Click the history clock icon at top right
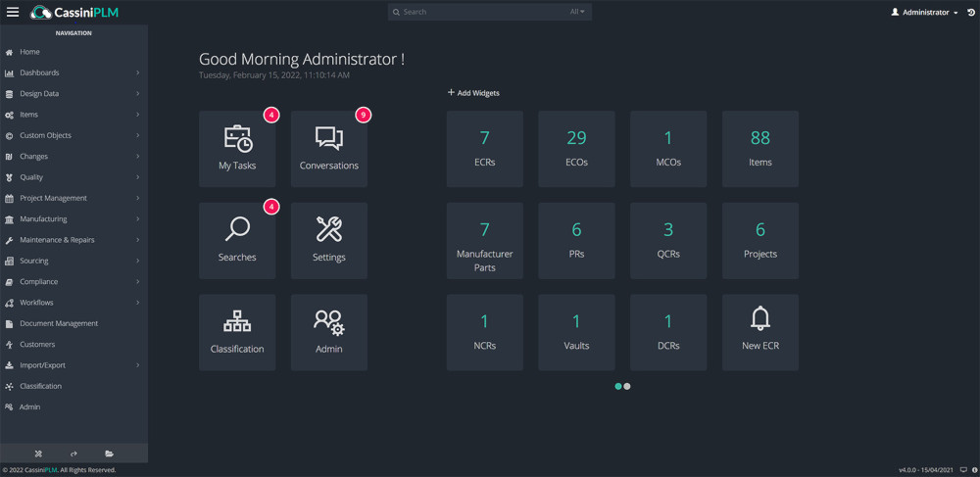This screenshot has height=477, width=980. [970, 13]
